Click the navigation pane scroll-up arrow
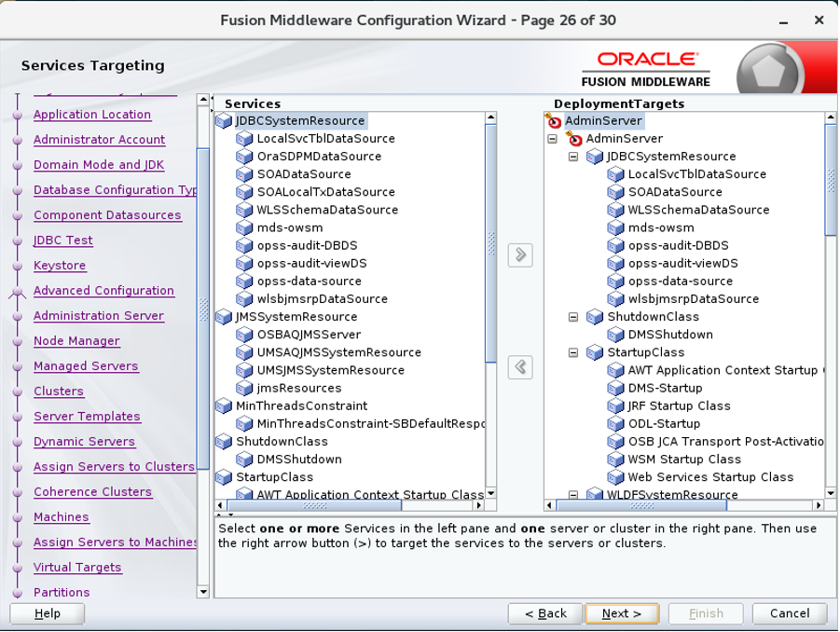840x632 pixels. [203, 100]
